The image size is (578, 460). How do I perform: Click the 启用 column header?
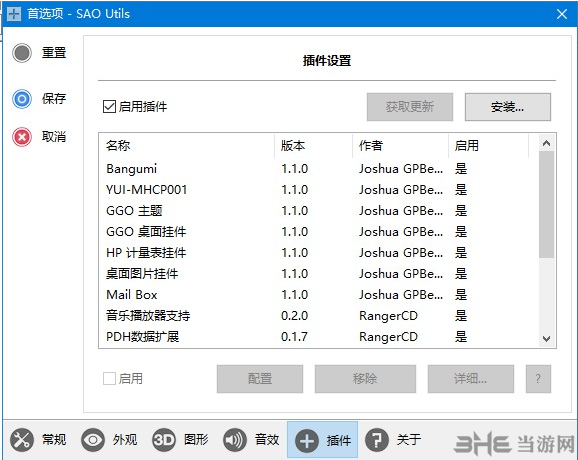488,146
